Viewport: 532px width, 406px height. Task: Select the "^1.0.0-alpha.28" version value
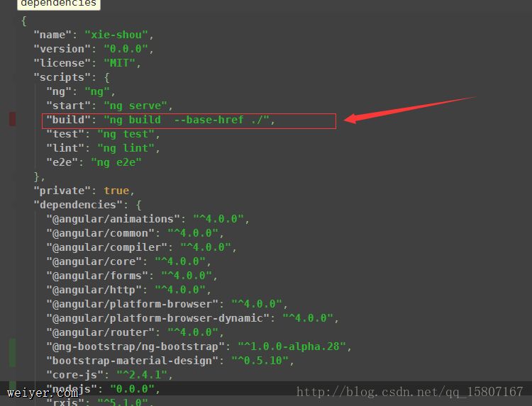(x=292, y=346)
